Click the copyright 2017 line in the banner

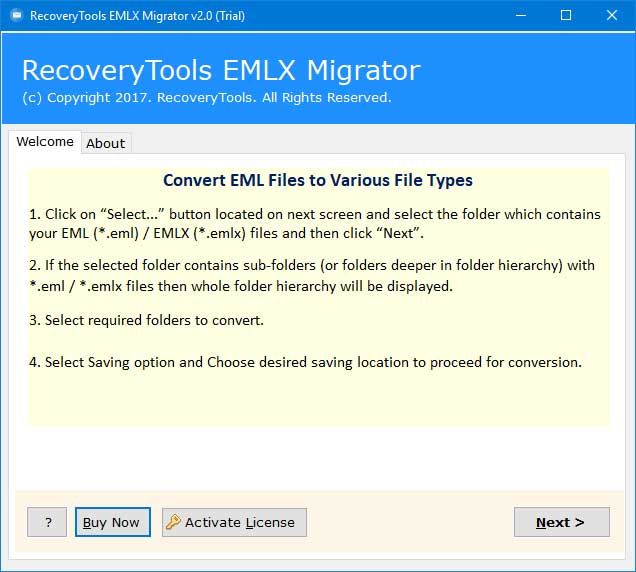click(x=207, y=98)
